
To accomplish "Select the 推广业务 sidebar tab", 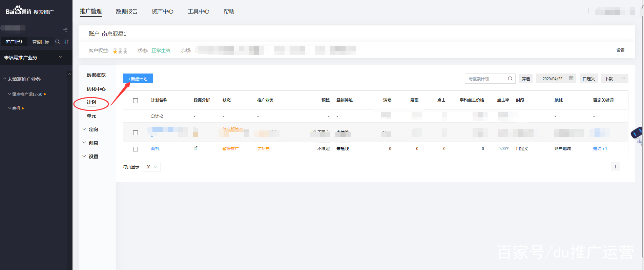I will 14,41.
